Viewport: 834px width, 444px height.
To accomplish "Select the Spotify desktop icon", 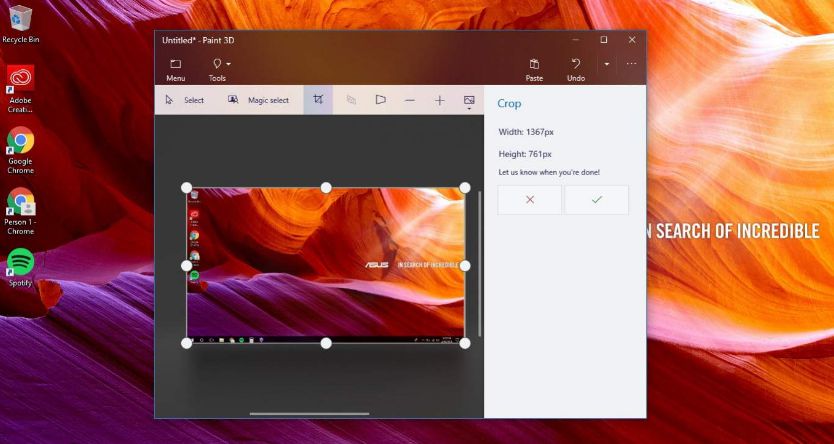I will pos(21,267).
